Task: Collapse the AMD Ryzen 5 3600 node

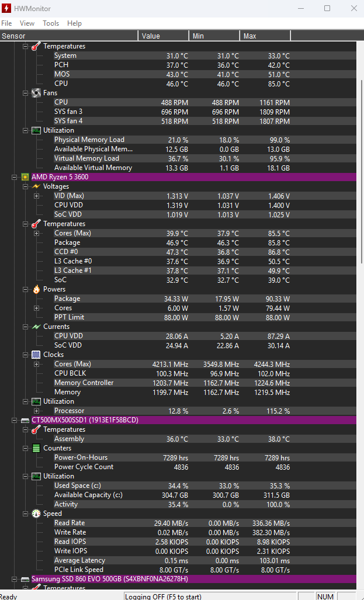Action: (x=15, y=177)
